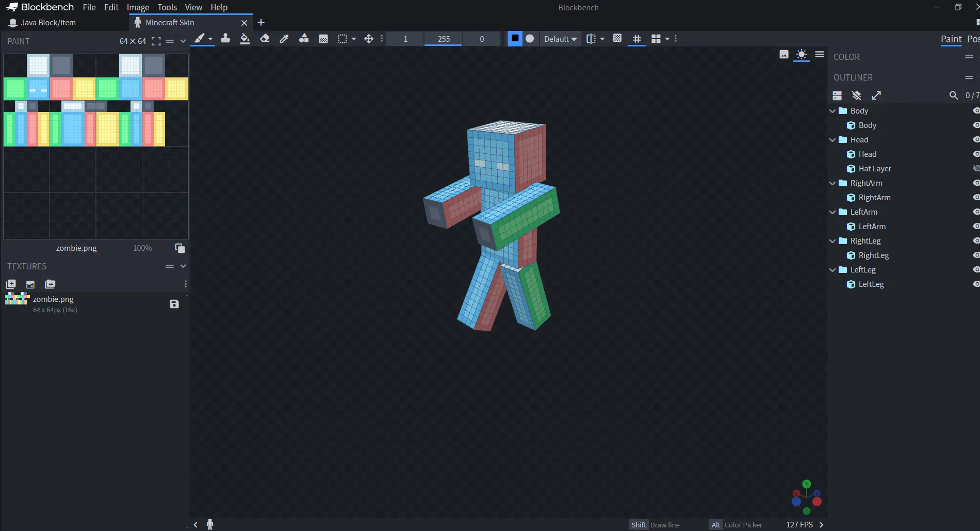Collapse the Head group
Image resolution: width=980 pixels, height=531 pixels.
tap(832, 140)
